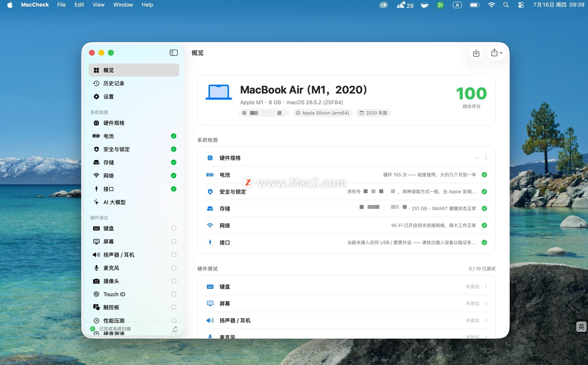Click the green check beside 电池 in sidebar

coord(174,136)
